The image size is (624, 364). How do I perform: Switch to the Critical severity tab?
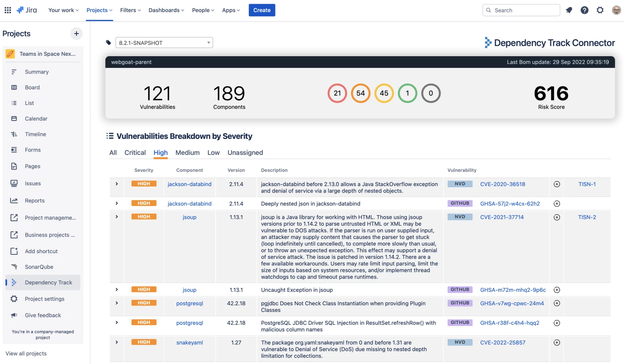[x=135, y=153]
